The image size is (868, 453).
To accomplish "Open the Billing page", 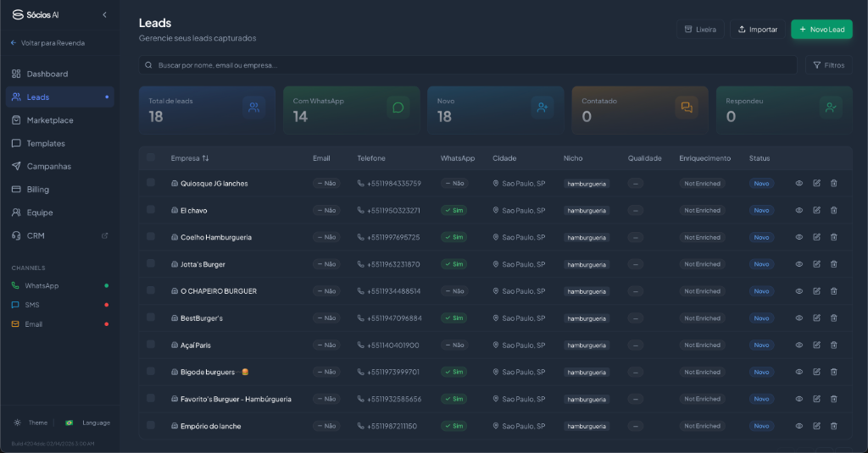I will click(x=60, y=189).
